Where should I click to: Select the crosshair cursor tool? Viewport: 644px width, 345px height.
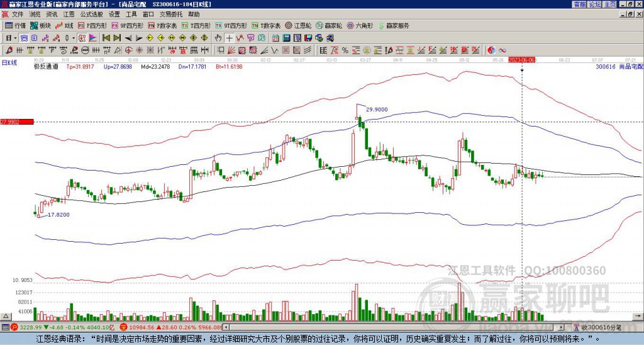[229, 38]
